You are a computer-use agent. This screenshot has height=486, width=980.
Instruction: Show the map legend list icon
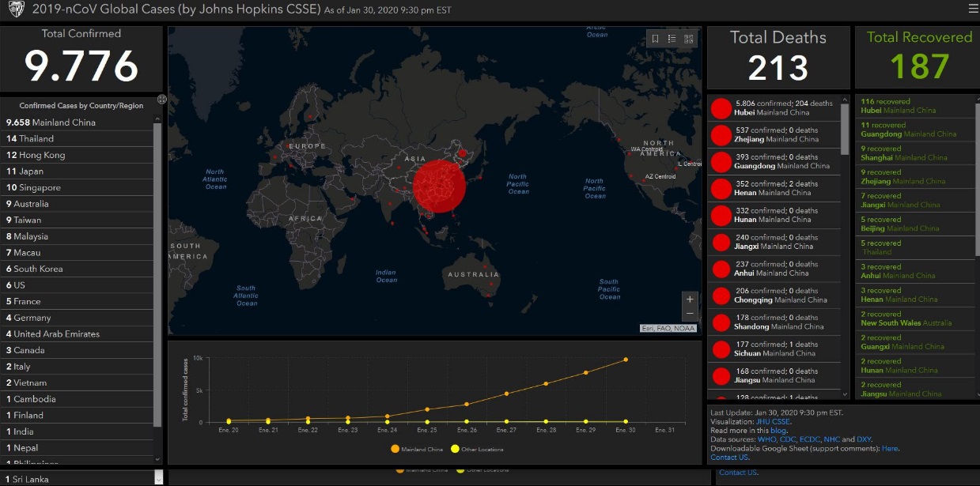[672, 39]
